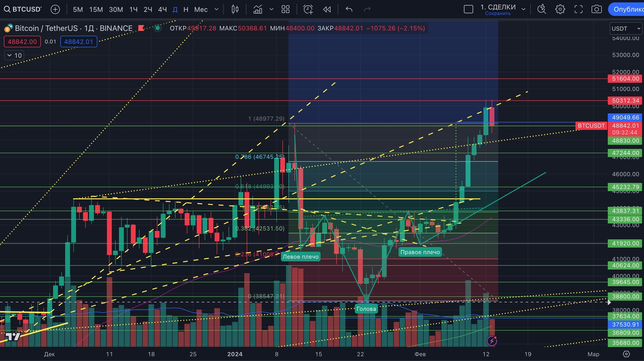Click the red 51604.00 price label
The image size is (644, 361).
pyautogui.click(x=625, y=79)
